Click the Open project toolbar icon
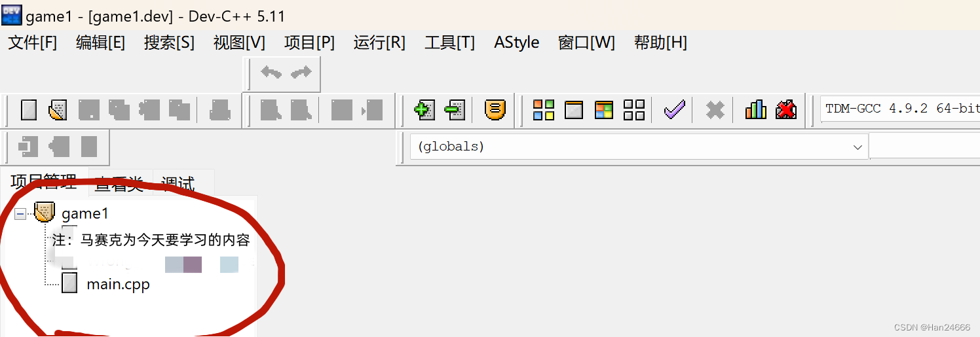 [x=58, y=110]
